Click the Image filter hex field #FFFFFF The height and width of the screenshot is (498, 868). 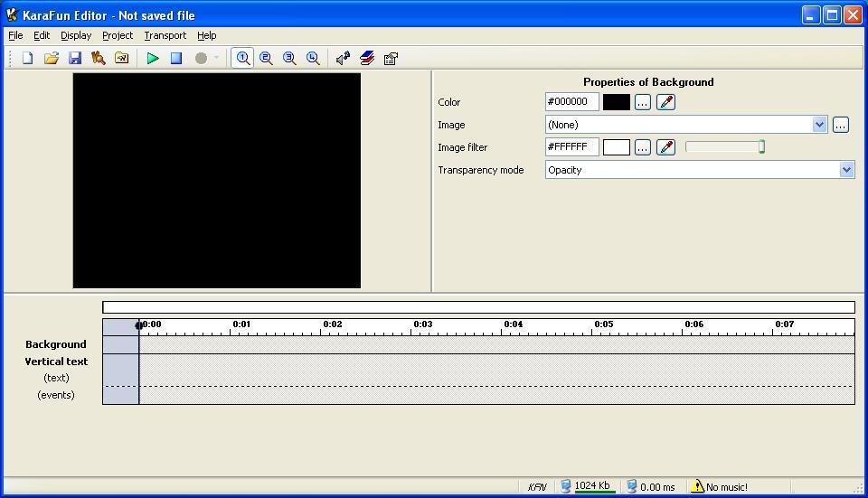pos(571,147)
